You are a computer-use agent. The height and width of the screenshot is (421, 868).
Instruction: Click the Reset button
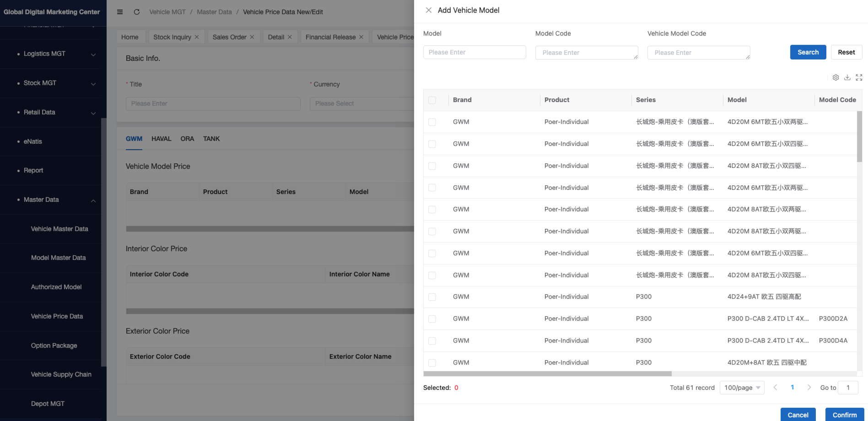(x=846, y=52)
